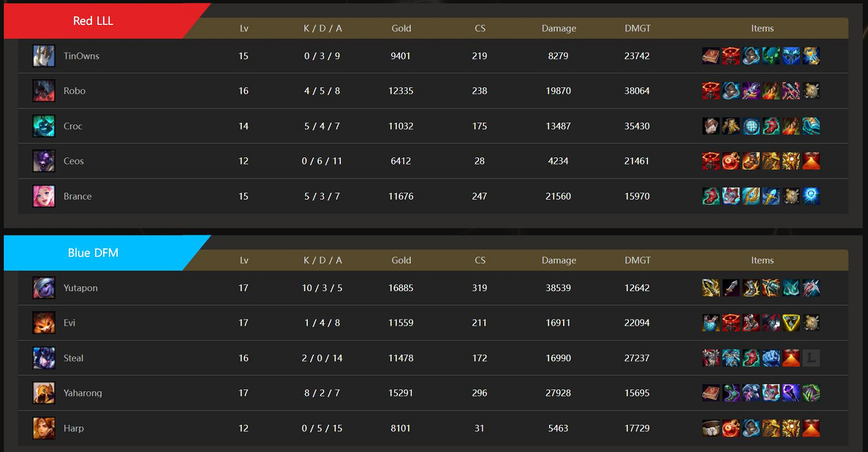This screenshot has height=452, width=868.
Task: Click the empty item slot in Steal's row
Action: tap(811, 358)
